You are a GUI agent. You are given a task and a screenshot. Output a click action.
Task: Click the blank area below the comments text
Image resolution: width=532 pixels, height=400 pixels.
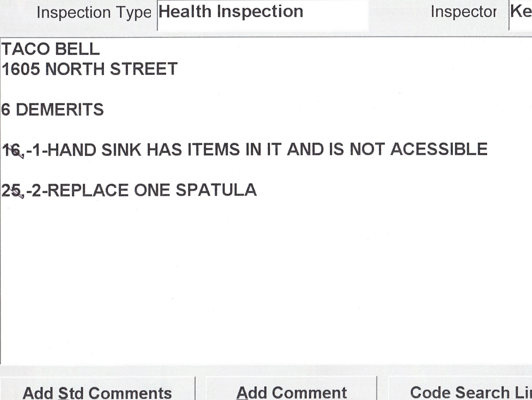(265, 279)
